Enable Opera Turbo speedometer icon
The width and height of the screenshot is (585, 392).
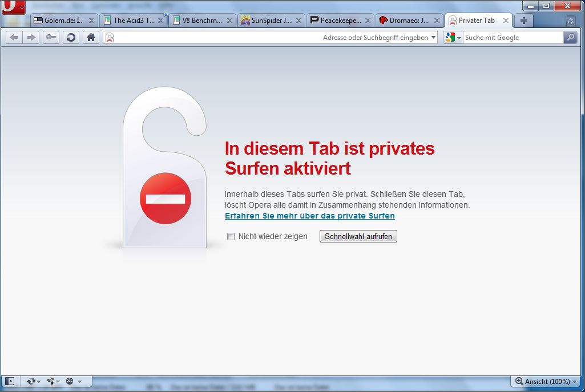pyautogui.click(x=71, y=381)
